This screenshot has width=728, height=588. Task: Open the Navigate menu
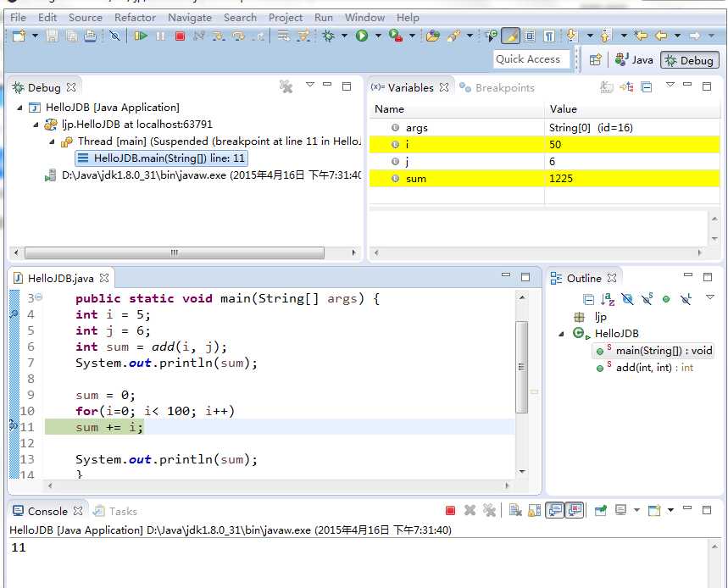[x=190, y=18]
